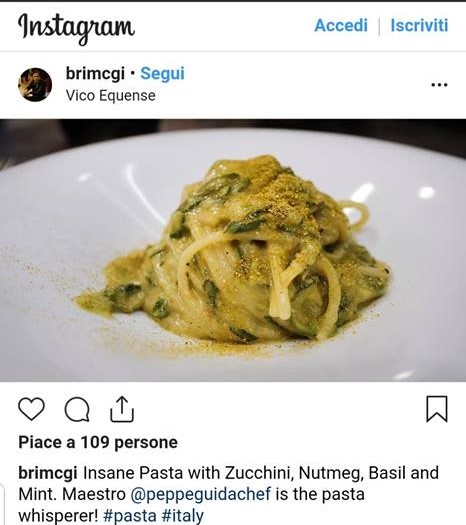Click the Iscriviti sign-up link
466x525 pixels.
click(419, 25)
